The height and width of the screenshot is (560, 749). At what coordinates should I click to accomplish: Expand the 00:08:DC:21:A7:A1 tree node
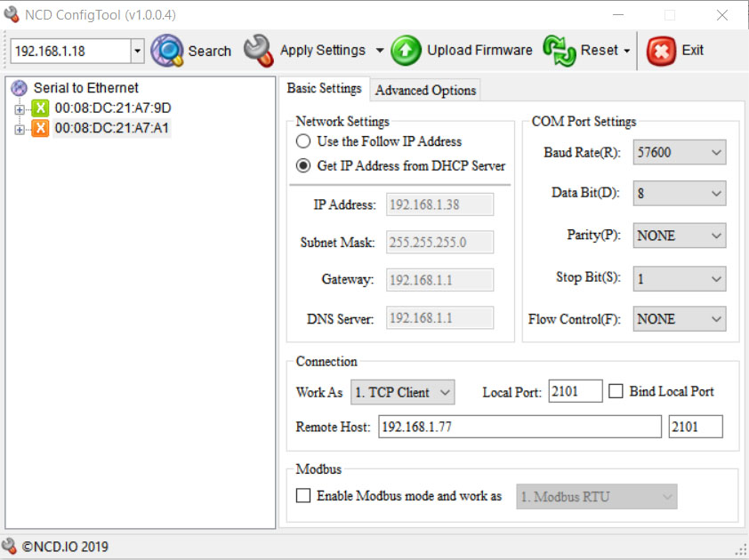tap(19, 130)
